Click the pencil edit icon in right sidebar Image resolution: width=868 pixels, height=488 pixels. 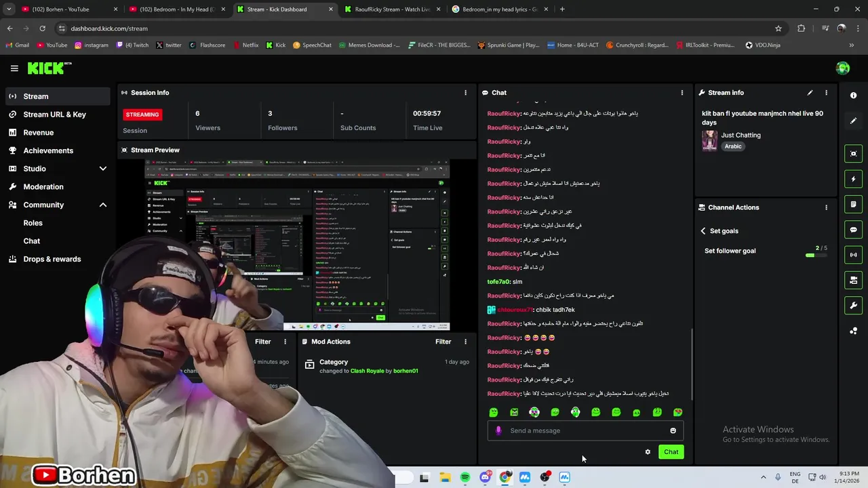(853, 121)
